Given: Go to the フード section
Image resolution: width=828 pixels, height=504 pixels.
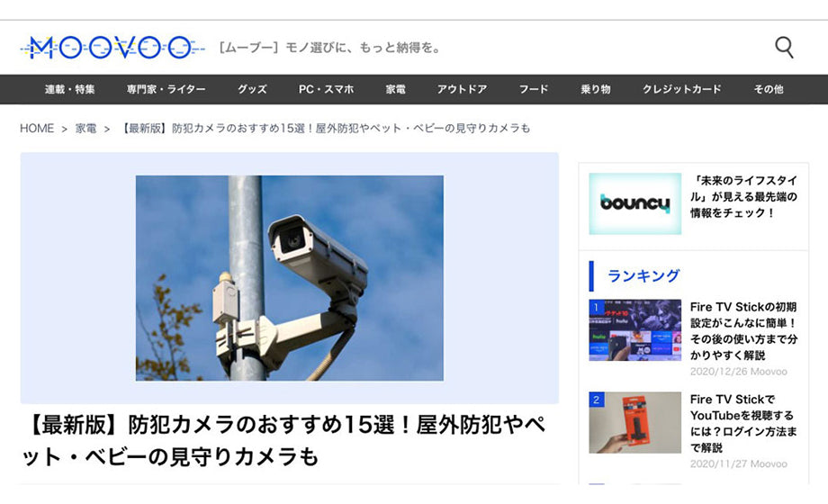Looking at the screenshot, I should pyautogui.click(x=534, y=89).
